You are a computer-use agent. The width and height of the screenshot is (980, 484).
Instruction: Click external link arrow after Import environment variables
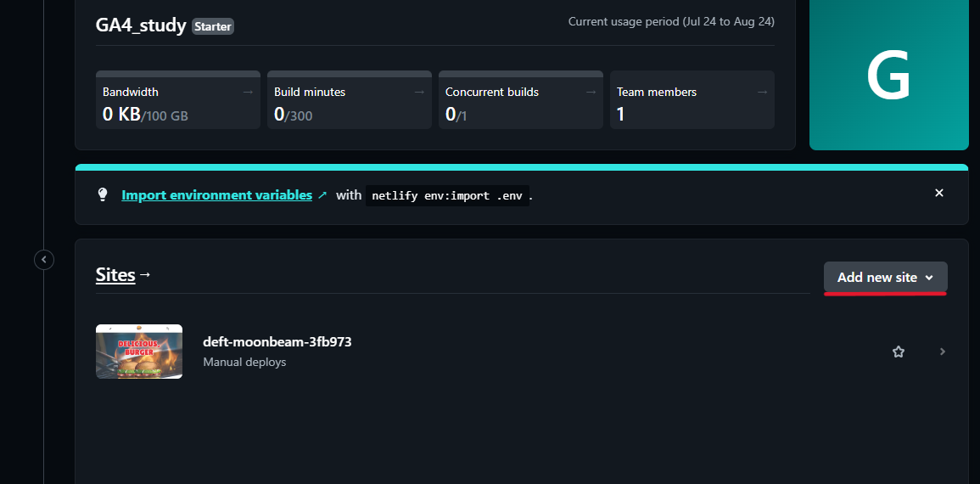(322, 194)
